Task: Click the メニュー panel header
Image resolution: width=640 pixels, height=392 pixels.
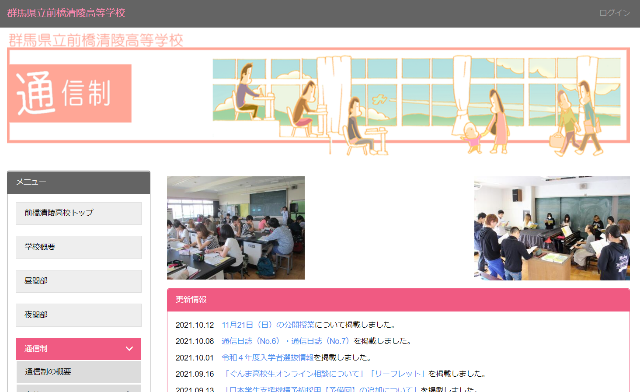Action: (x=79, y=182)
